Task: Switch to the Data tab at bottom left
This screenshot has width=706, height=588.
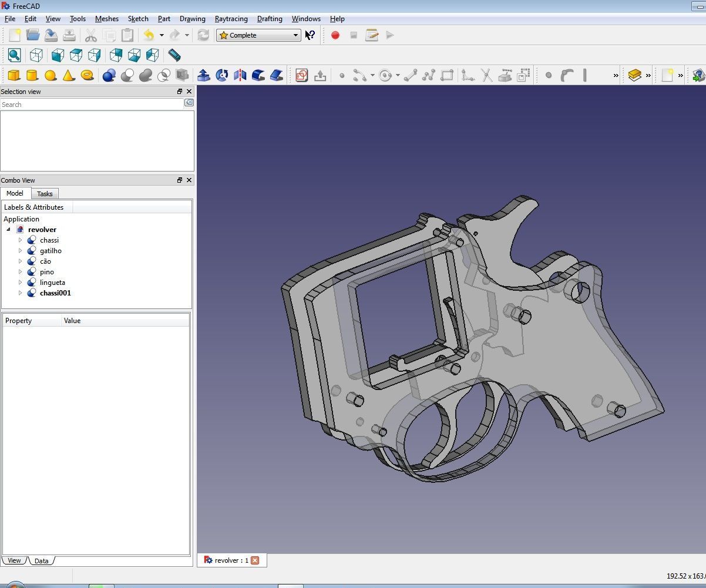Action: click(41, 560)
